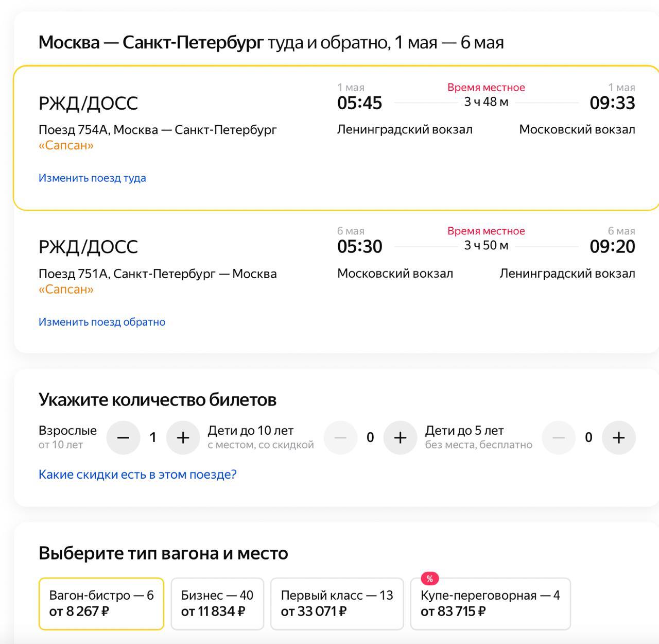Click the 05:45 departure time
Screen dimensions: 659x644
tap(359, 103)
